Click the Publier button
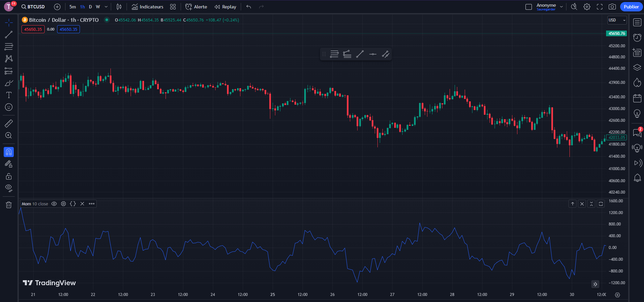 point(631,6)
